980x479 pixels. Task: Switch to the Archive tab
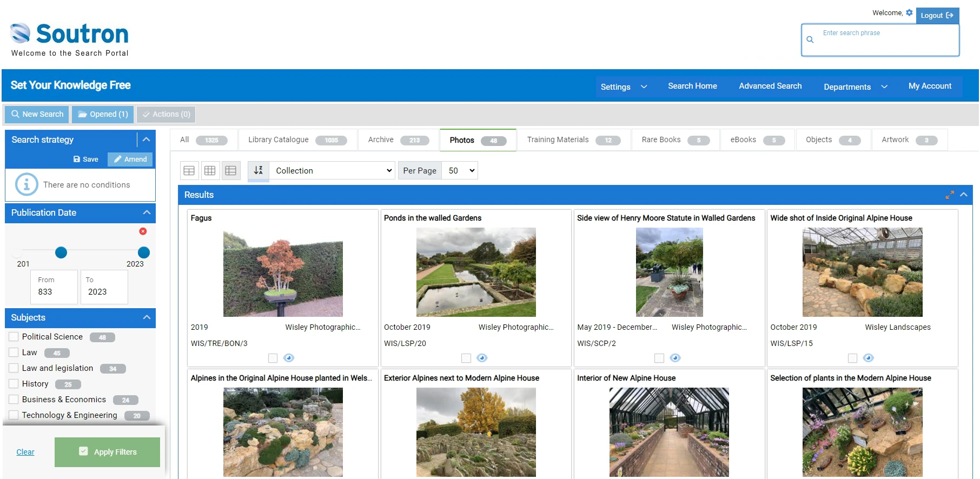click(x=399, y=140)
